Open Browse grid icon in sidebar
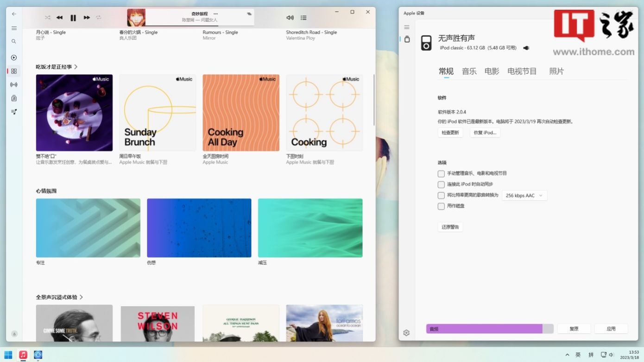The height and width of the screenshot is (362, 644). click(14, 71)
